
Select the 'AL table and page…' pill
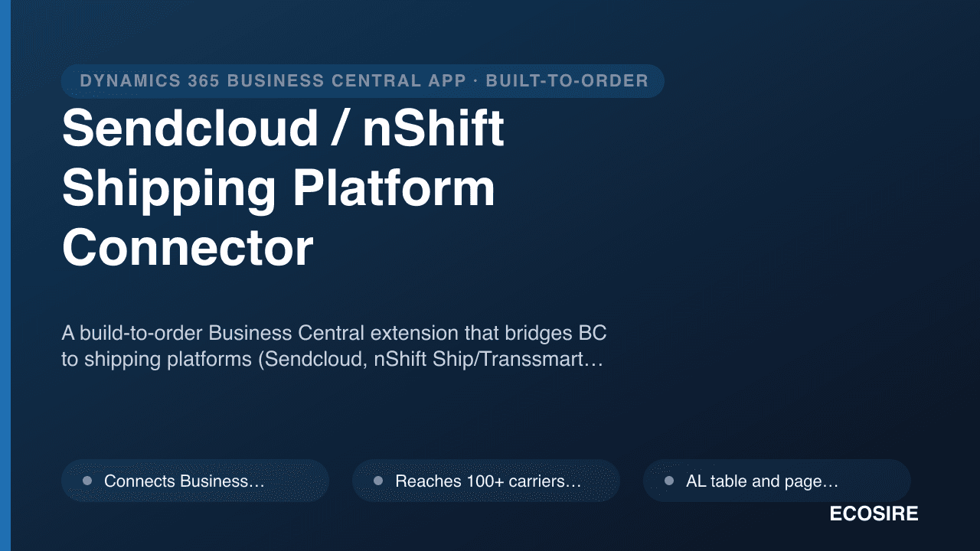[x=777, y=481]
